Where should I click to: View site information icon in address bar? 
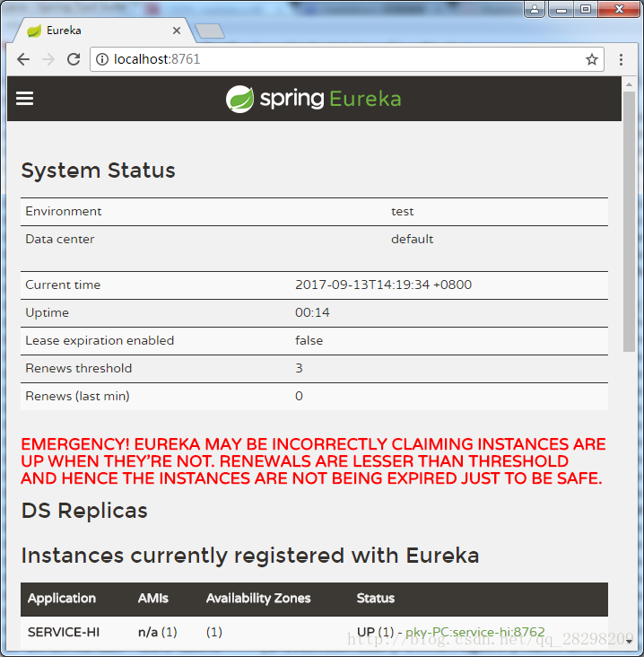[101, 59]
